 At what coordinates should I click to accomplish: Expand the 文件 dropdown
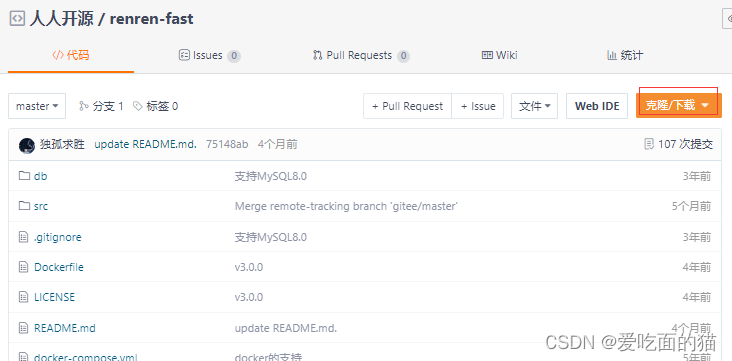535,106
